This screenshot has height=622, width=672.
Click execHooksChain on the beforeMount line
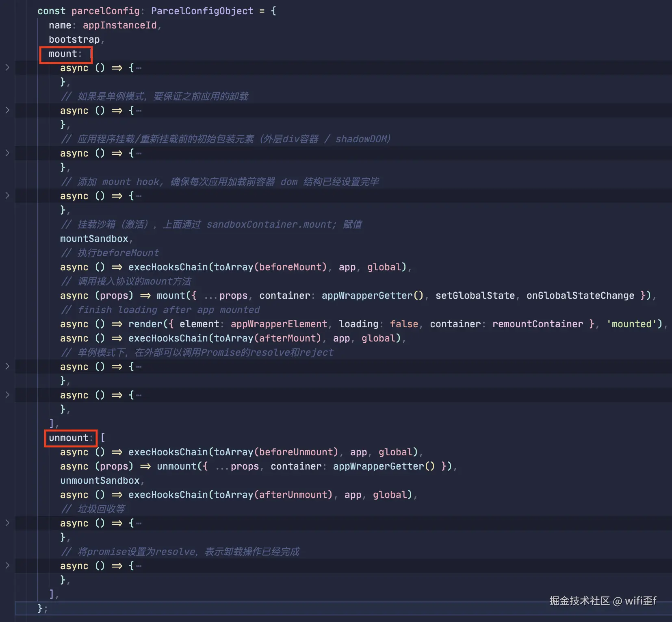pyautogui.click(x=168, y=267)
